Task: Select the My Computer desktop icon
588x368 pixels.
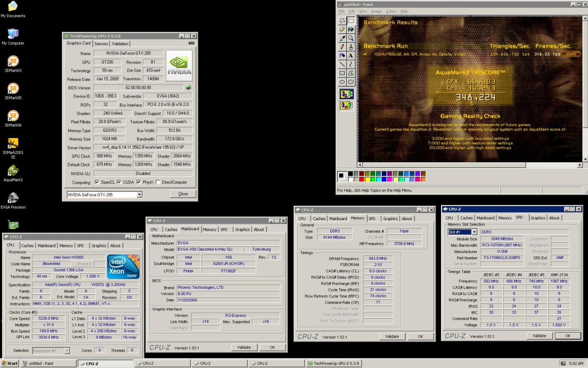Action: 13,37
